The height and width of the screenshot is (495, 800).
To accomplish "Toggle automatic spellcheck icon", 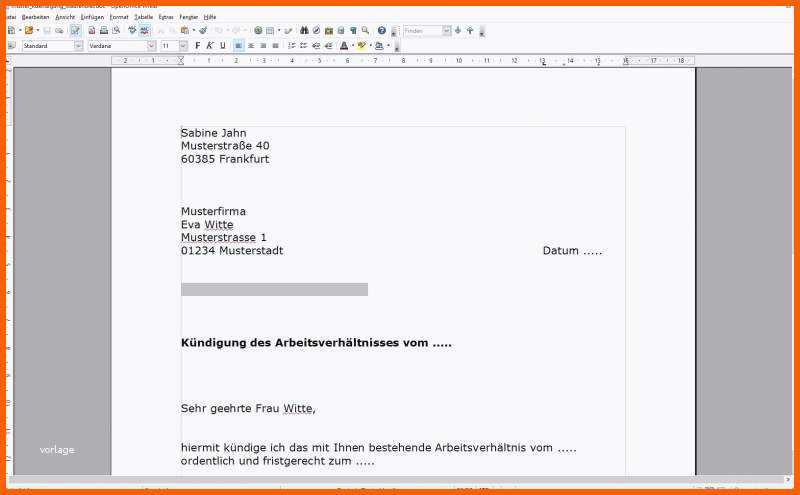I will tap(144, 31).
